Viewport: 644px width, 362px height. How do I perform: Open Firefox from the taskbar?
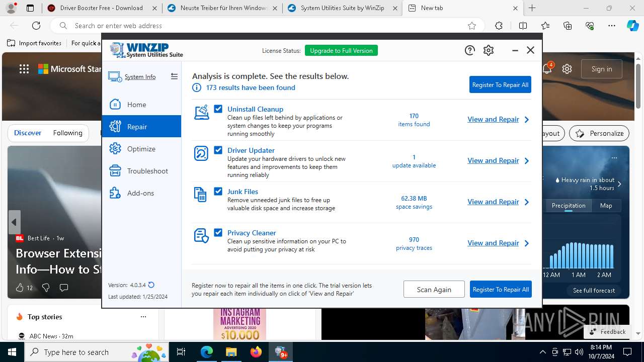(256, 352)
